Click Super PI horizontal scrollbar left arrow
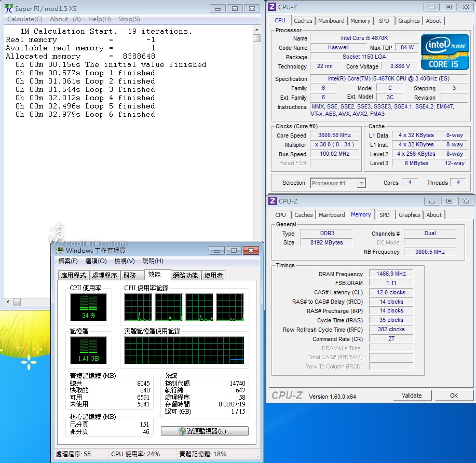Image resolution: width=476 pixels, height=463 pixels. [x=8, y=302]
